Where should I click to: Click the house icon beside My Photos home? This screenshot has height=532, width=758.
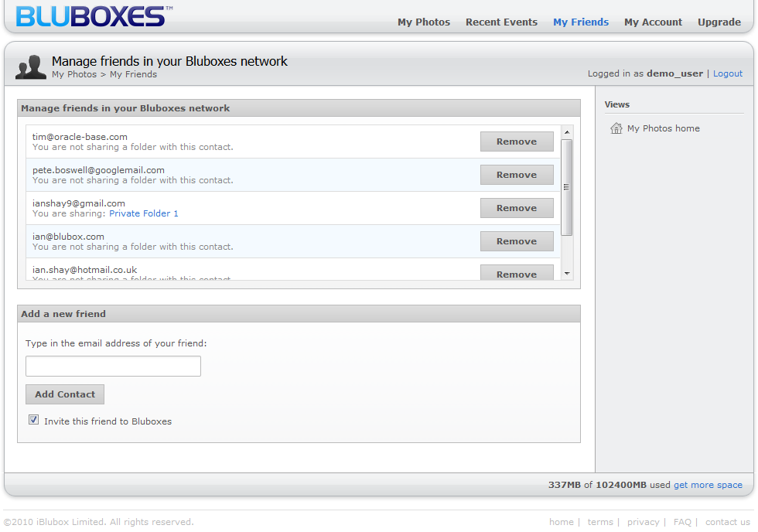click(616, 128)
